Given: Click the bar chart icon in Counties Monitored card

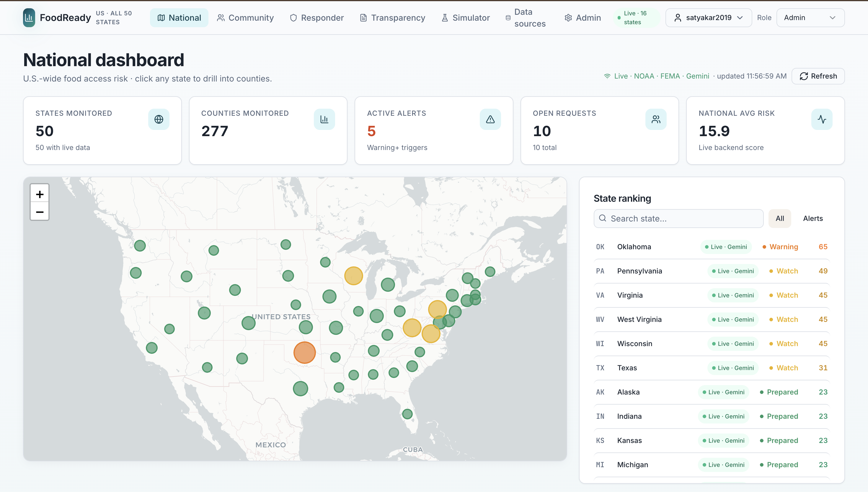Looking at the screenshot, I should click(324, 119).
